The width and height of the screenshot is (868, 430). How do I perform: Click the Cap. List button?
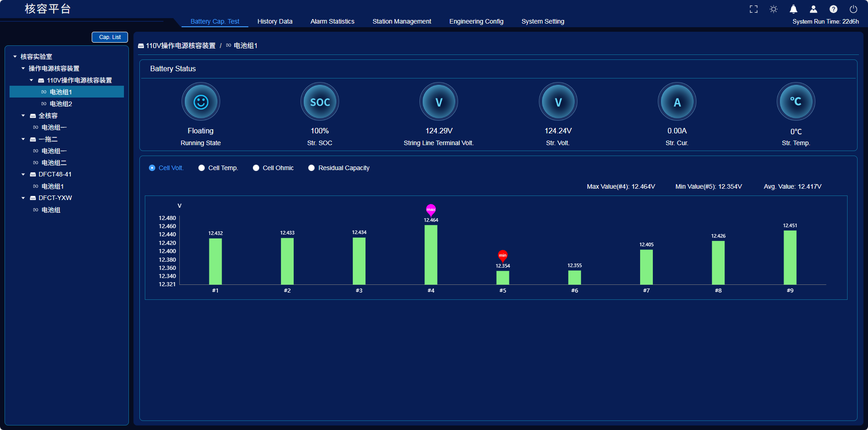(x=110, y=37)
